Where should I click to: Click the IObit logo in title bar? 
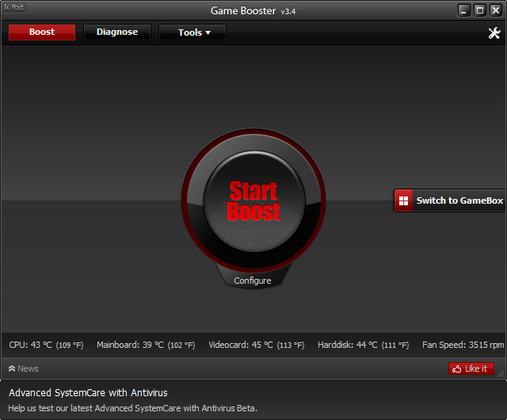(15, 9)
